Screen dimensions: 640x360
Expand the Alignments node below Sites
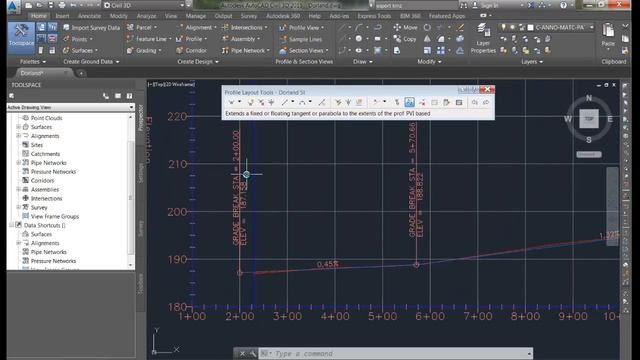tap(18, 243)
